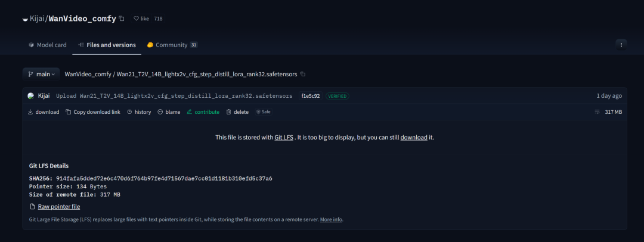The height and width of the screenshot is (242, 644).
Task: Switch to the Files and versions tab
Action: click(107, 45)
